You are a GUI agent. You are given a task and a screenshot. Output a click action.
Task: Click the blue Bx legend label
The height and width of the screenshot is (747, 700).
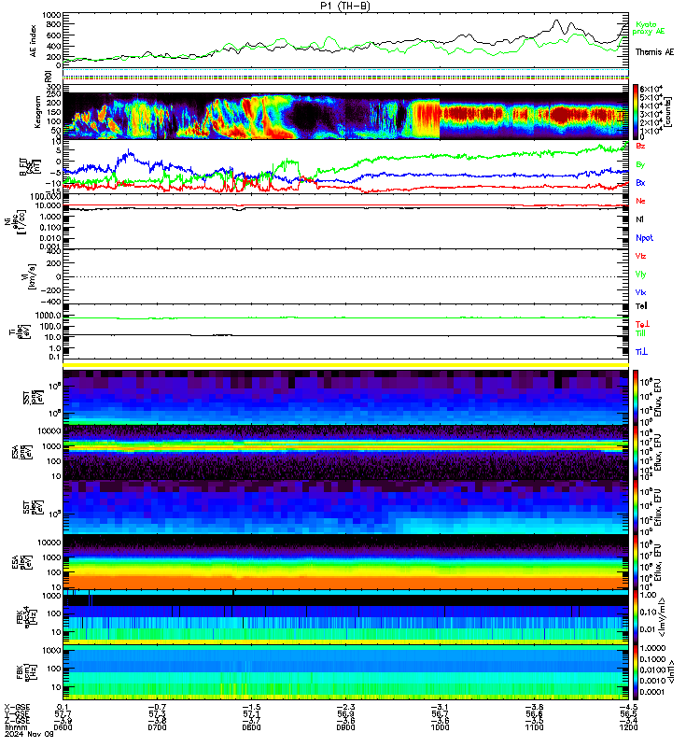coord(640,183)
